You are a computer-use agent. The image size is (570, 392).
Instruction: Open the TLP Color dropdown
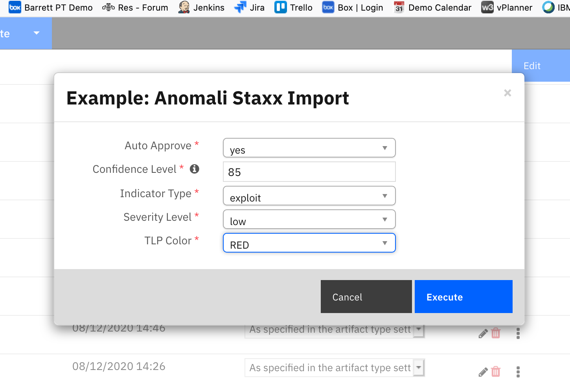(x=309, y=243)
